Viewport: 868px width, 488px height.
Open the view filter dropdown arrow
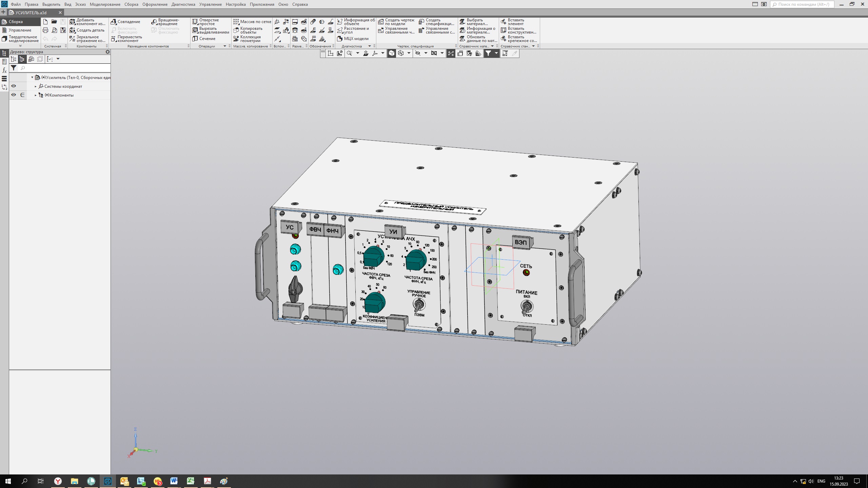pos(496,53)
